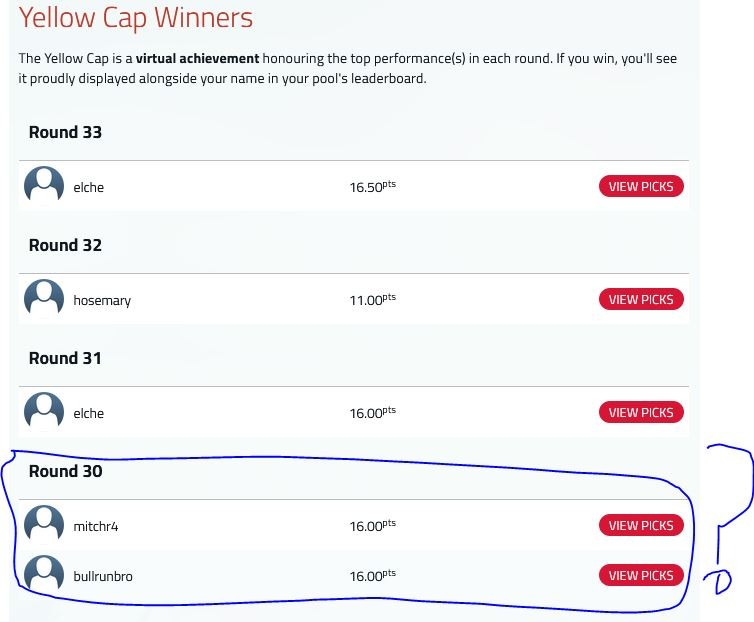754x622 pixels.
Task: Open the bullrunbro username
Action: [x=103, y=576]
